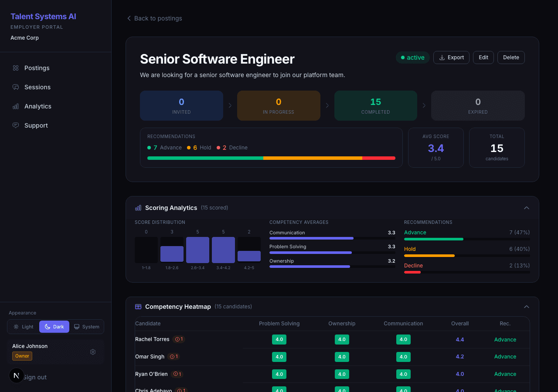
Task: Click the Talent Systems AI brand title
Action: click(x=43, y=17)
